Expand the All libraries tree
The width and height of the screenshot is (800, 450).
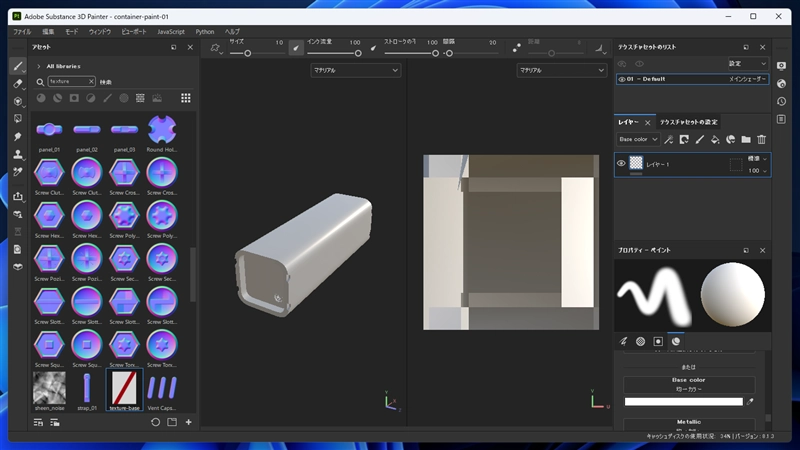tap(39, 66)
